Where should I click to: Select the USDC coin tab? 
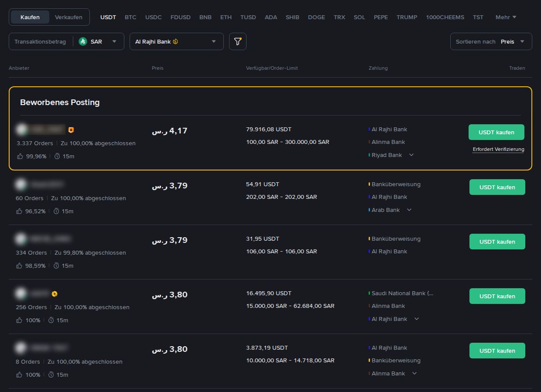click(x=154, y=17)
